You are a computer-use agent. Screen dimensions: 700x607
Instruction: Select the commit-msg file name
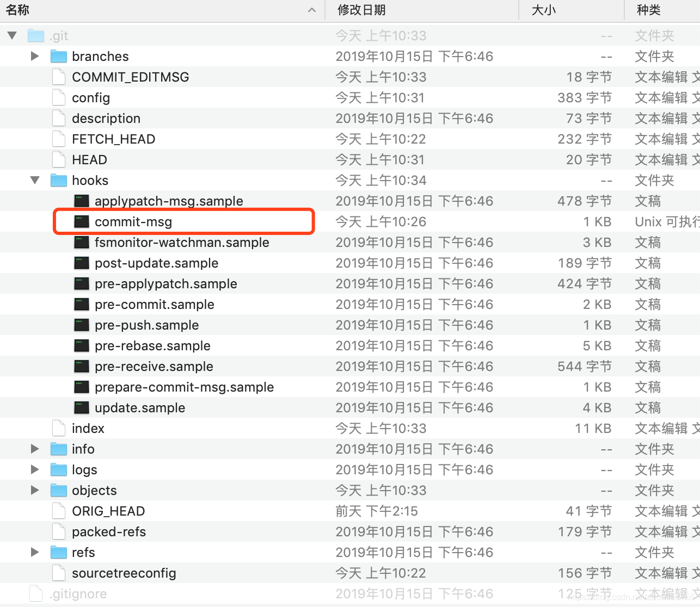click(133, 222)
